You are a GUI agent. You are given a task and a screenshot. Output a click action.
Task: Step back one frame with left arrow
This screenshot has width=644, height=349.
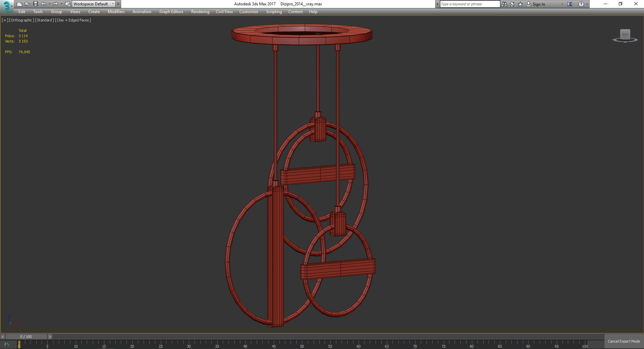(3, 337)
